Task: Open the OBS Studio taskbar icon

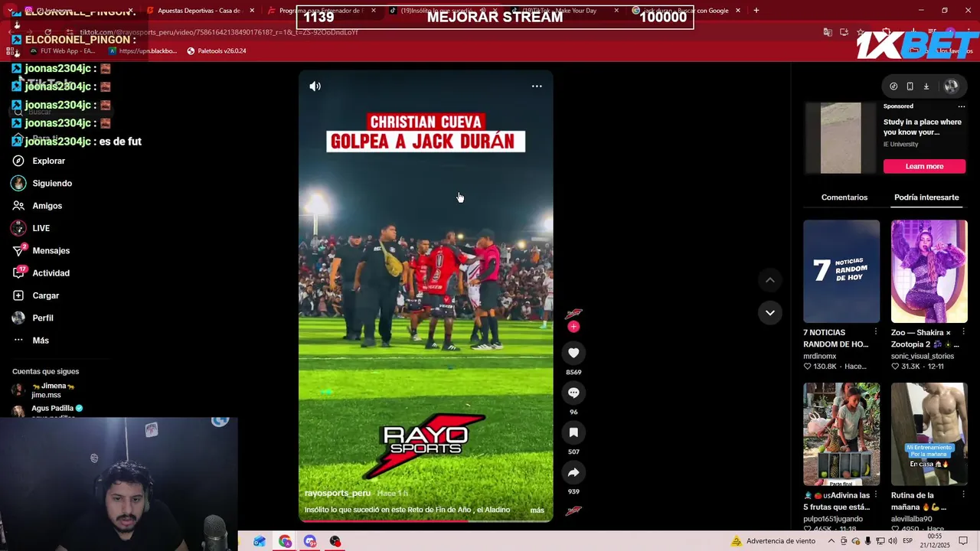Action: point(335,541)
